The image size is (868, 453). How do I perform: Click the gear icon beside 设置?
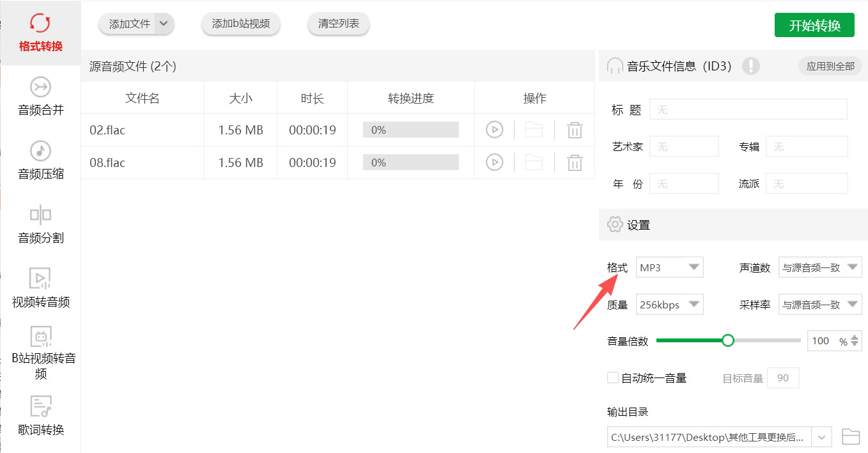615,225
